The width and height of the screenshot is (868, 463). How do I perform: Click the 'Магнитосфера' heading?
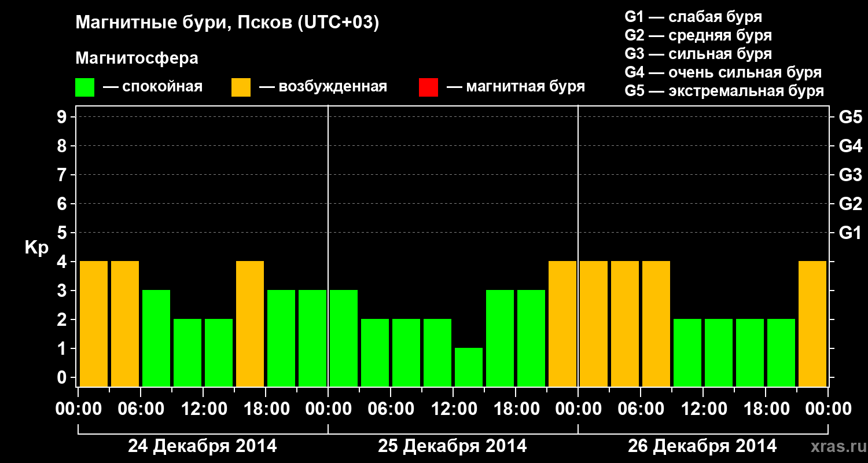[137, 58]
